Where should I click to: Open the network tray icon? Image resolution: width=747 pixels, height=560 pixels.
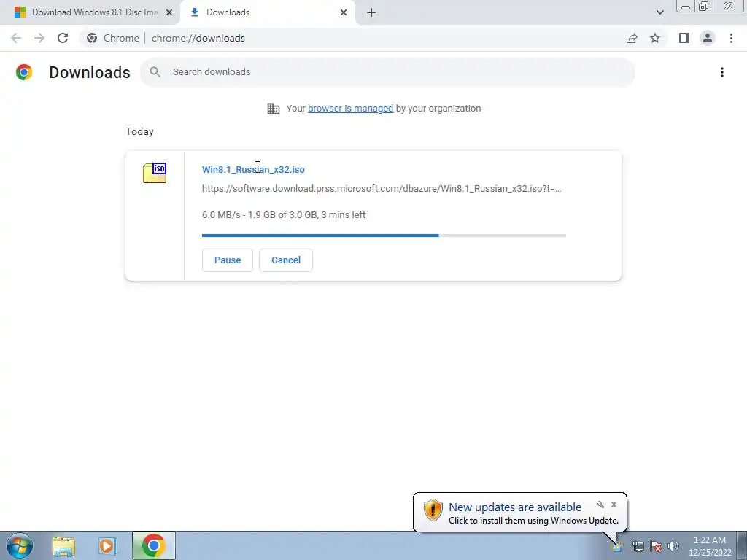638,546
